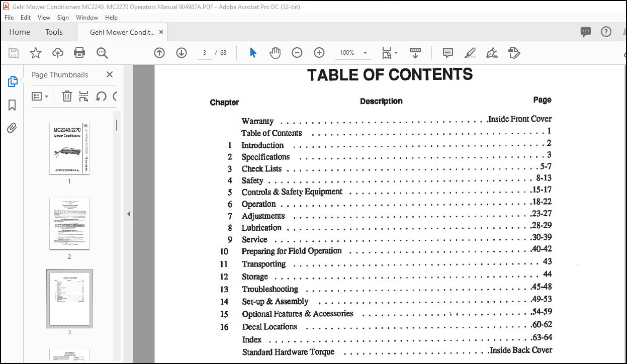The width and height of the screenshot is (627, 364).
Task: Open the View menu
Action: (44, 17)
